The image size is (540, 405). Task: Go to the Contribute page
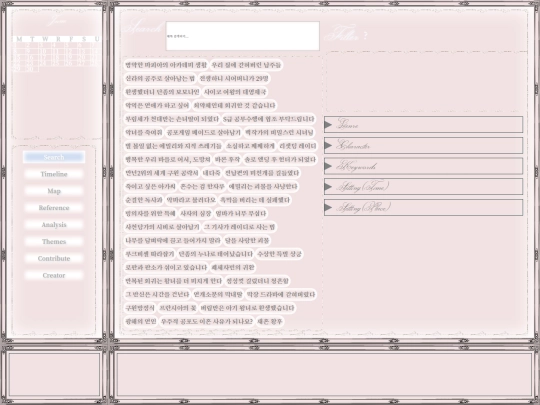(x=54, y=259)
